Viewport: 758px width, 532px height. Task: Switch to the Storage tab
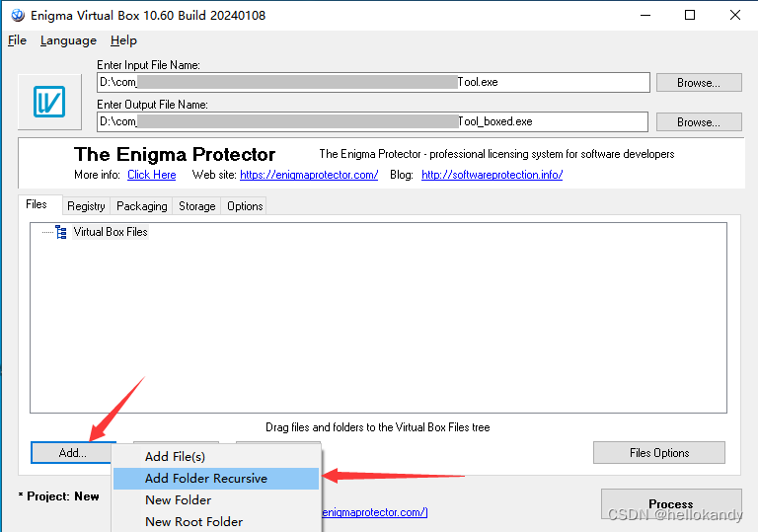(196, 206)
